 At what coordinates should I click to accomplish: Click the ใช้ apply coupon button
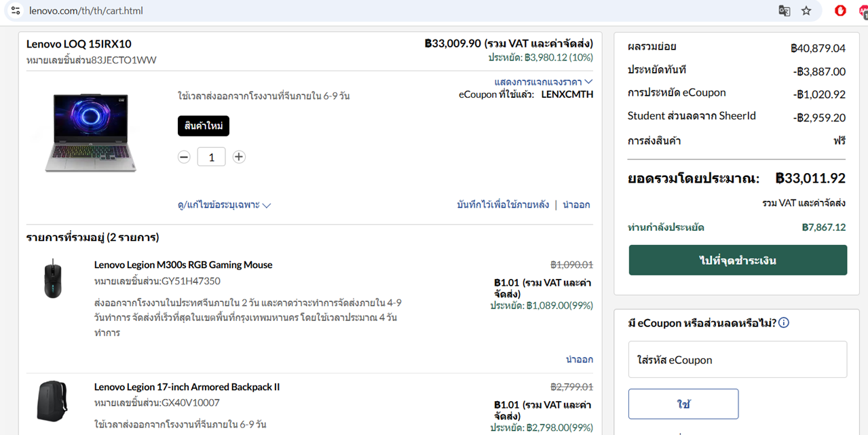point(683,404)
